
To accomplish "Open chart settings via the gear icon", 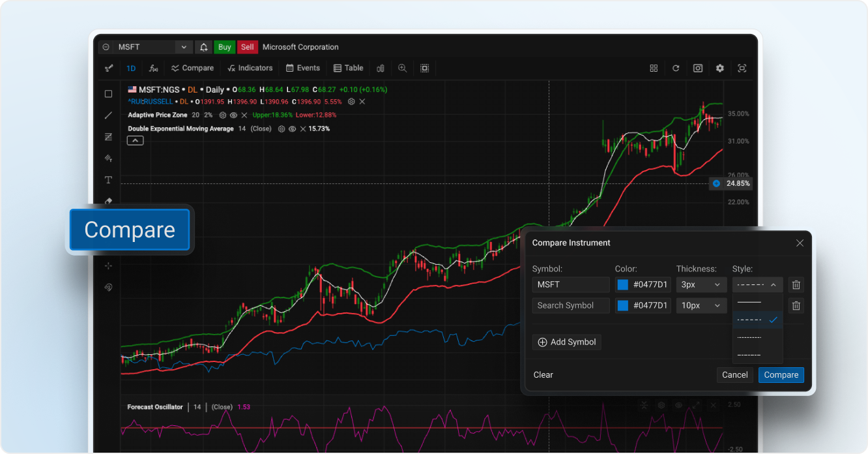I will [719, 68].
